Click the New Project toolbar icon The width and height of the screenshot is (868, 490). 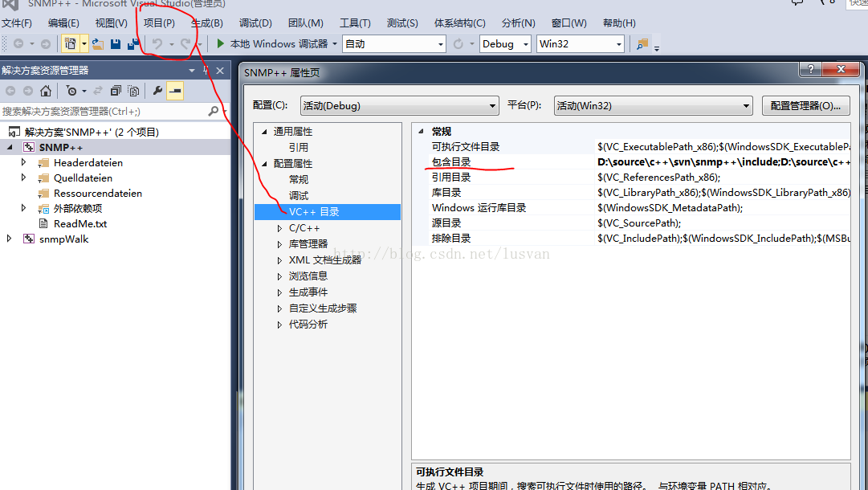[71, 43]
